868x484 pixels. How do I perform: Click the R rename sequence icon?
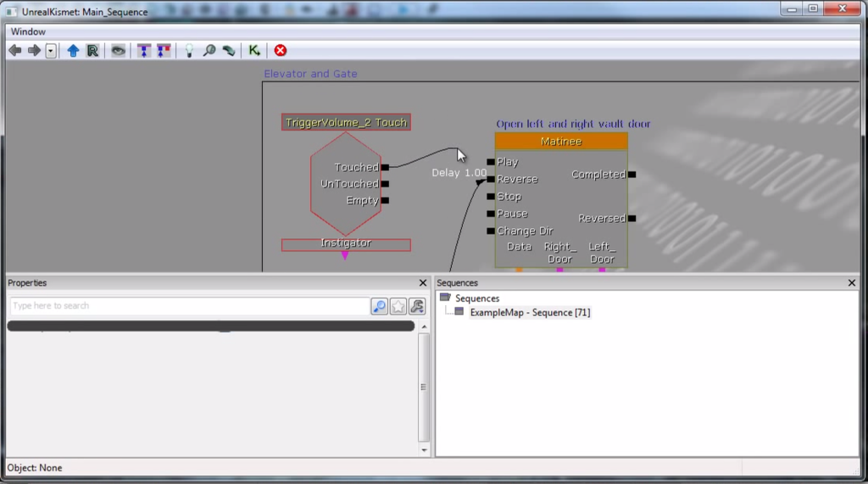click(x=93, y=51)
